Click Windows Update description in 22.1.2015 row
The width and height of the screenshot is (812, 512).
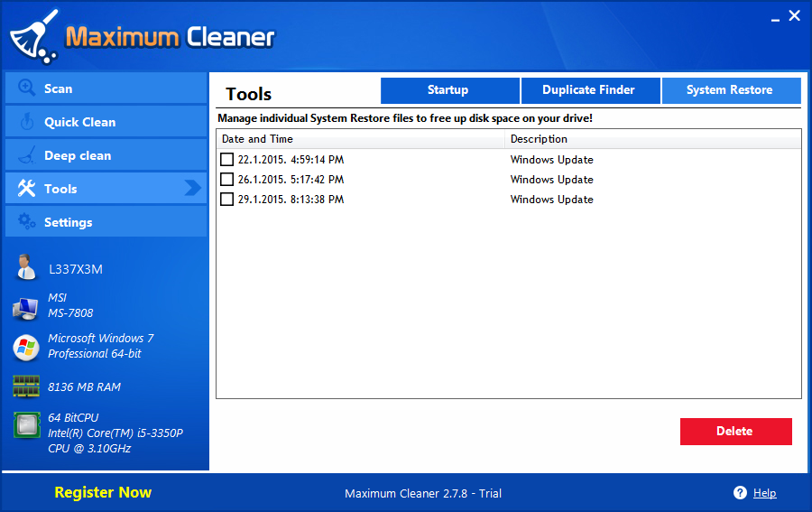point(551,160)
